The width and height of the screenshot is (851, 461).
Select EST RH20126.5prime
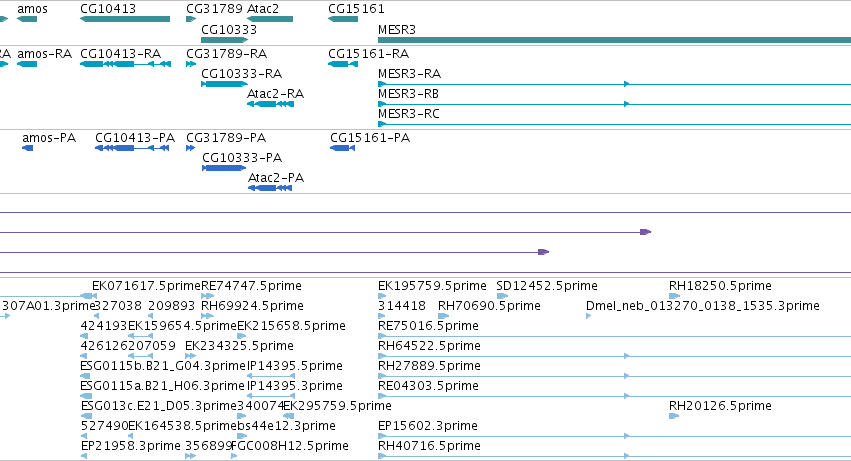[674, 416]
